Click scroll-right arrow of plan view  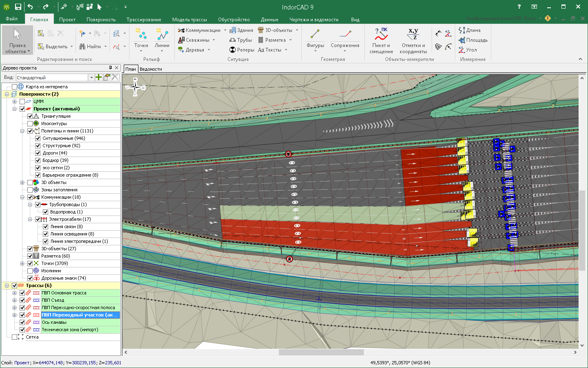[x=575, y=352]
